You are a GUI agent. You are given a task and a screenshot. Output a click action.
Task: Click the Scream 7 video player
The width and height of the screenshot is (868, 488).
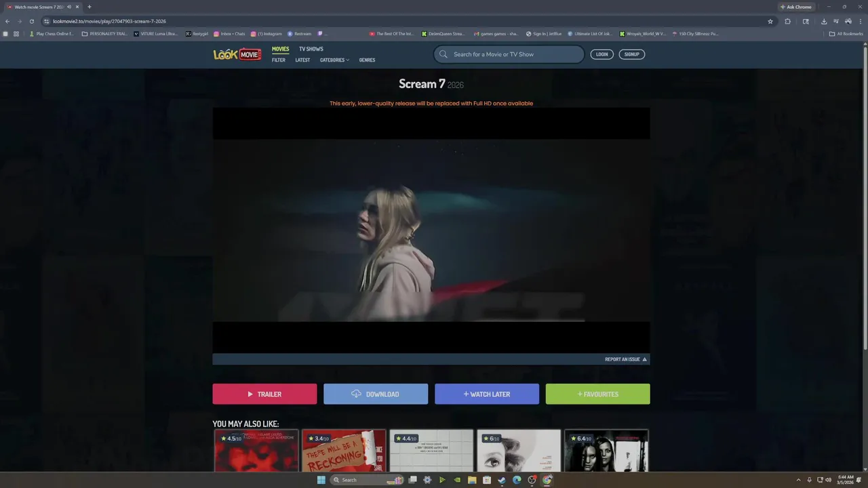click(x=431, y=230)
